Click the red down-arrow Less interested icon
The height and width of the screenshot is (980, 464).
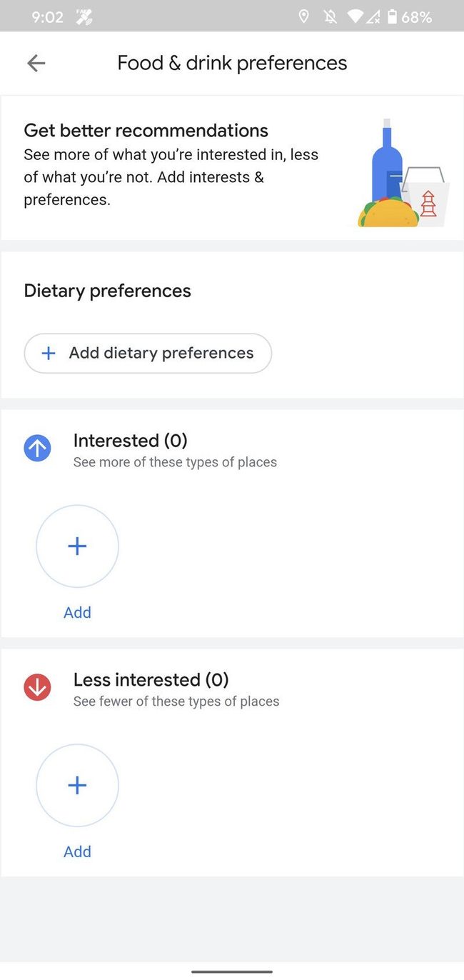click(37, 687)
